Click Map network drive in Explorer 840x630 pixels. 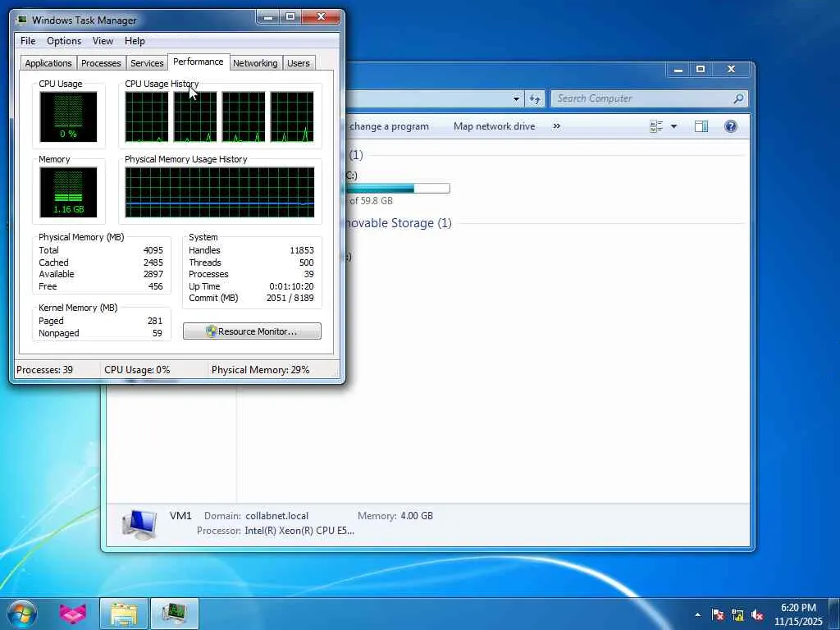[494, 126]
